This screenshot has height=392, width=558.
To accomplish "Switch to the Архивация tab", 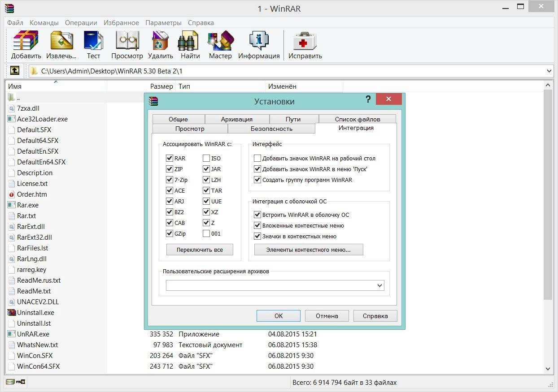I will point(237,119).
